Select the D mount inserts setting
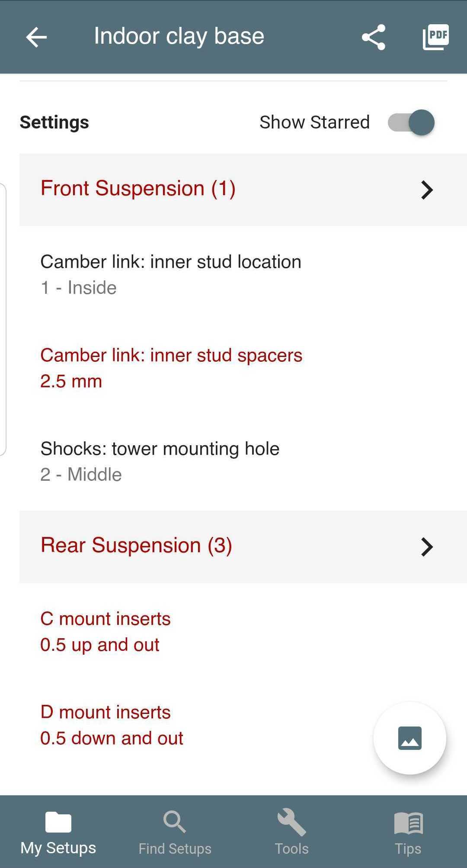The width and height of the screenshot is (467, 868). coord(112,725)
